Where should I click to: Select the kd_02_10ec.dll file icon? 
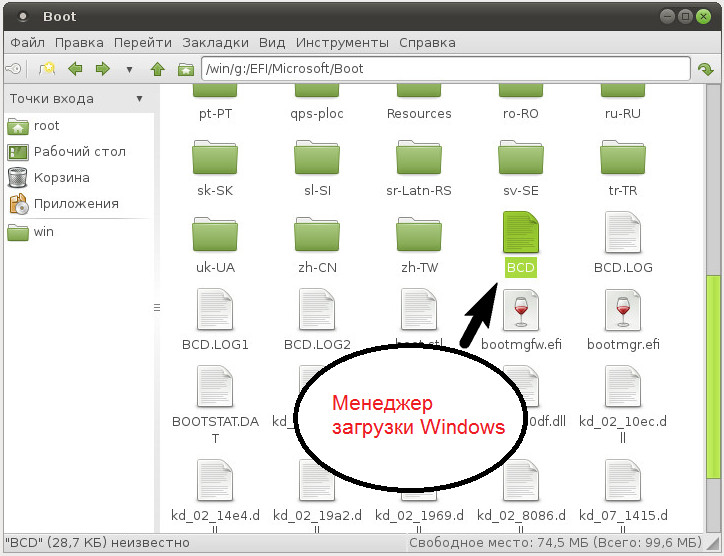(x=623, y=387)
